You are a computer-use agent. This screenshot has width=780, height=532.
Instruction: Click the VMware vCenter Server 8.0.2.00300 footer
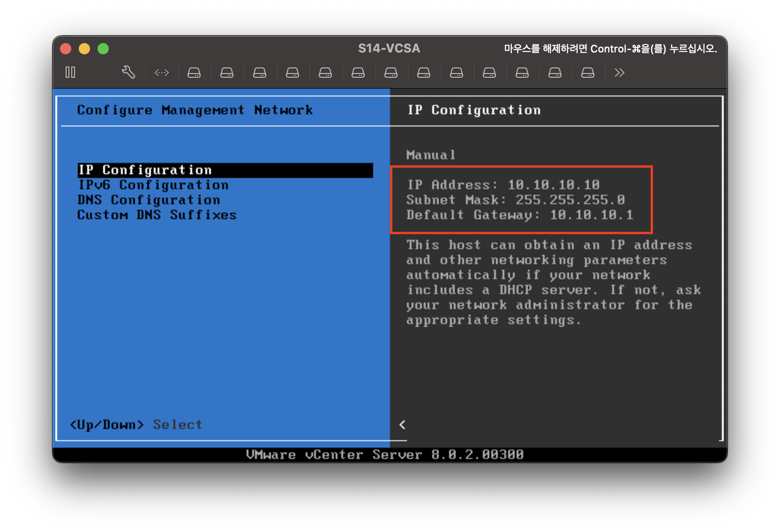point(385,455)
